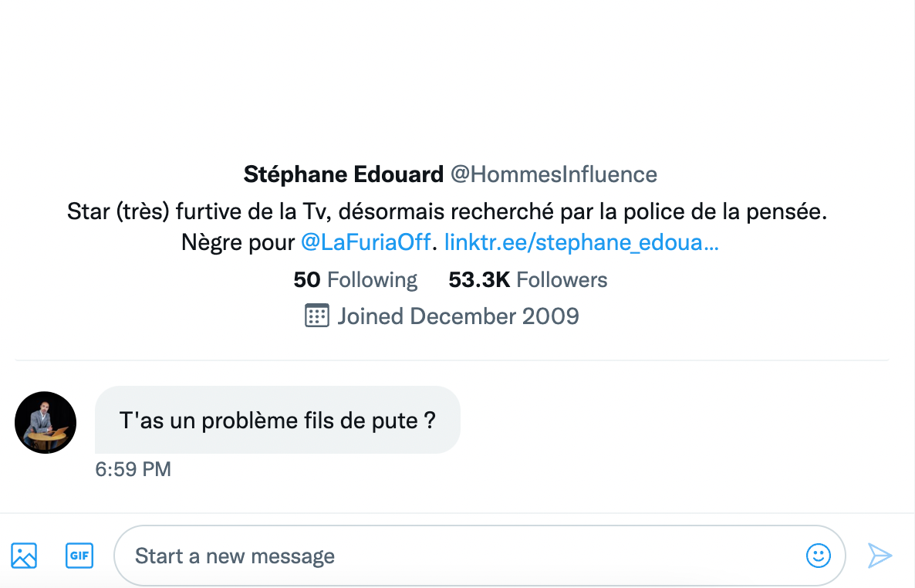Select the "T'as un problème" message bubble
The image size is (915, 588).
click(278, 421)
